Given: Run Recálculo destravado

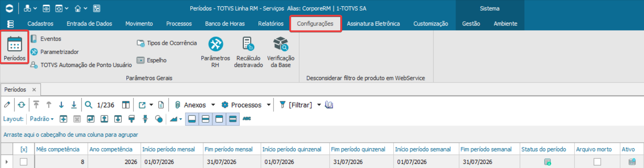Looking at the screenshot, I should pyautogui.click(x=248, y=52).
